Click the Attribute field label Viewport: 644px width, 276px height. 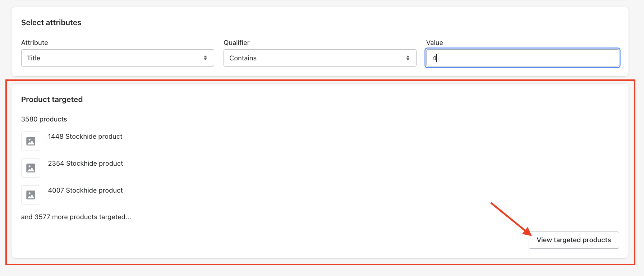[x=34, y=43]
